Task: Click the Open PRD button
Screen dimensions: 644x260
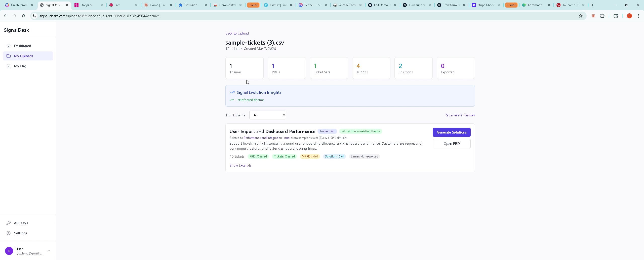Action: click(x=452, y=144)
